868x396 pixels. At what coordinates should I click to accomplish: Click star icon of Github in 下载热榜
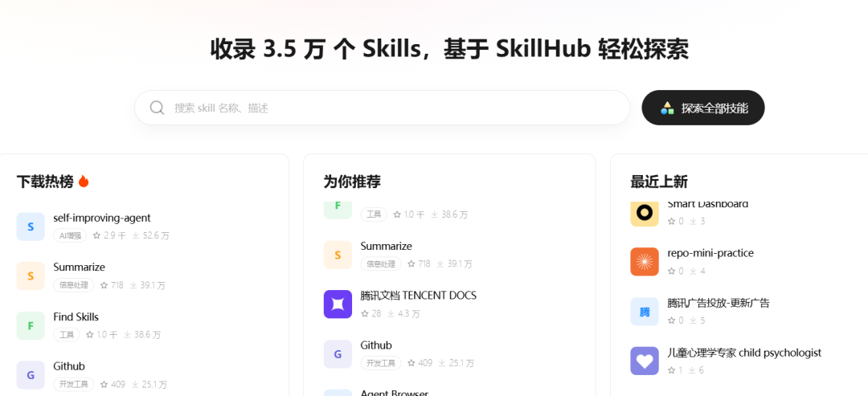point(104,385)
